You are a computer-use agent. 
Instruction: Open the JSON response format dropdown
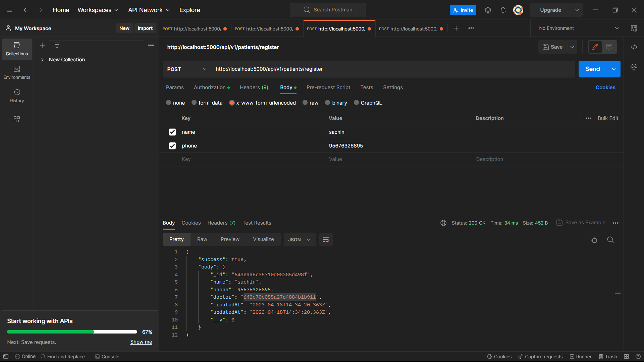(x=299, y=239)
